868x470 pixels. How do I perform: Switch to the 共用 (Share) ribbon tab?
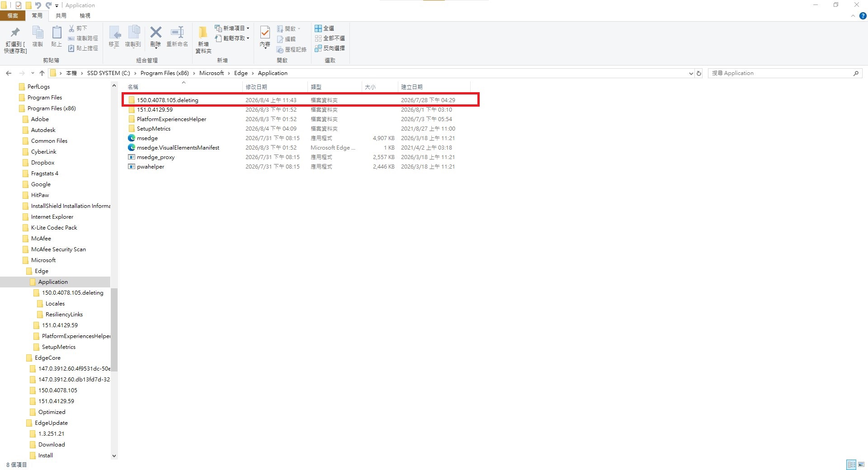pyautogui.click(x=61, y=16)
